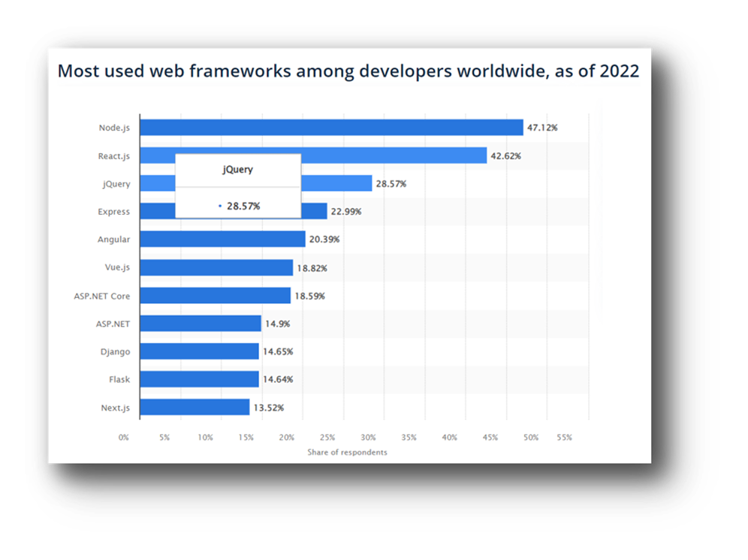Click the Vue.js bar
Image resolution: width=748 pixels, height=560 pixels.
(216, 267)
